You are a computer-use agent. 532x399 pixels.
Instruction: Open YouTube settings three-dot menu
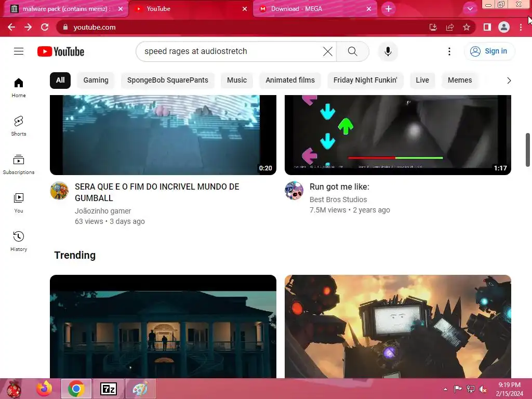point(449,51)
